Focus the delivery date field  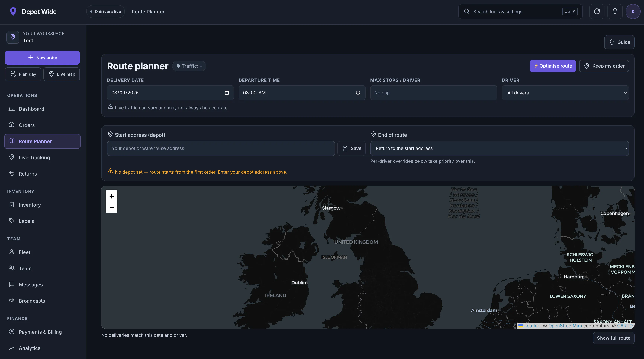pyautogui.click(x=170, y=93)
